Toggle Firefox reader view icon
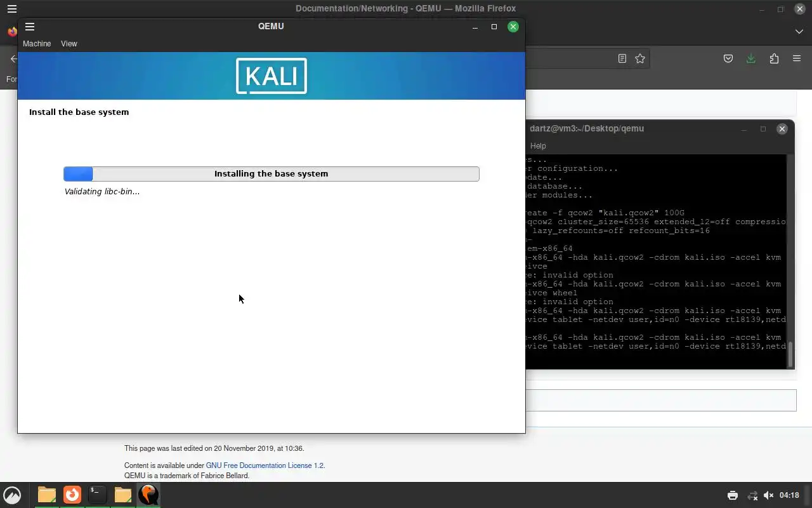Screen dimensions: 812x508 [x=622, y=58]
